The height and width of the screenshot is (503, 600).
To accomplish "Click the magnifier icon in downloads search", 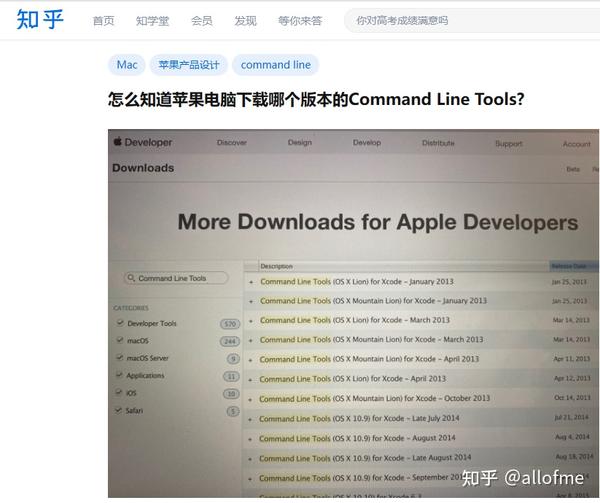I will [131, 278].
